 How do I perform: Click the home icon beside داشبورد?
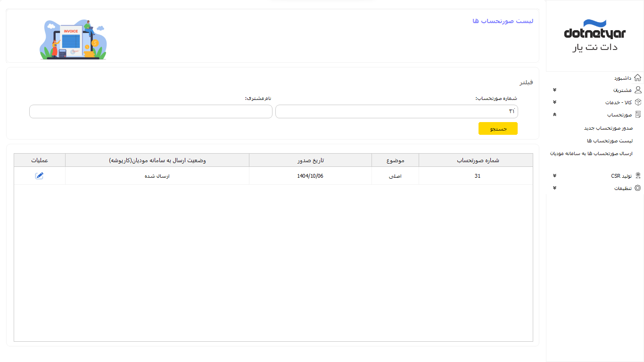pyautogui.click(x=637, y=78)
